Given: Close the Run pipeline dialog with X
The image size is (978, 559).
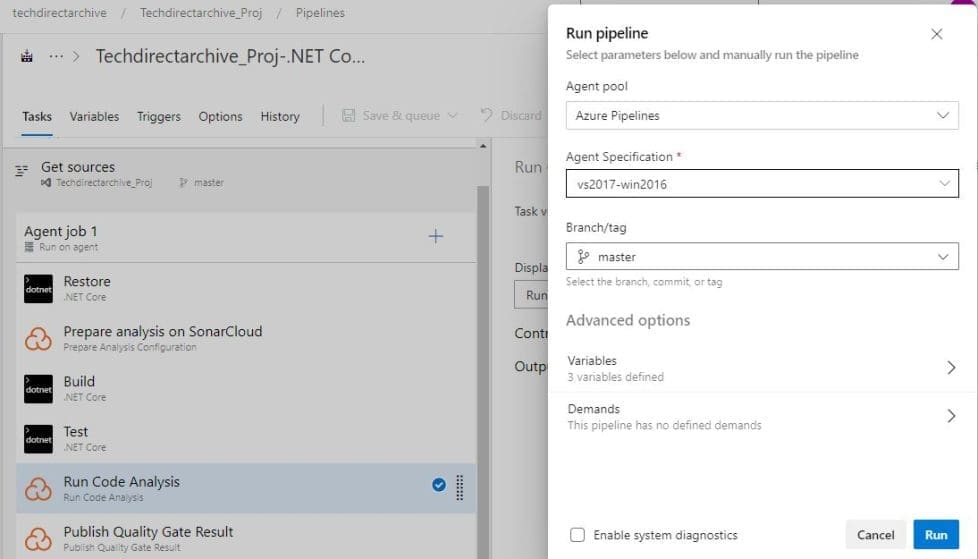Looking at the screenshot, I should (x=936, y=34).
